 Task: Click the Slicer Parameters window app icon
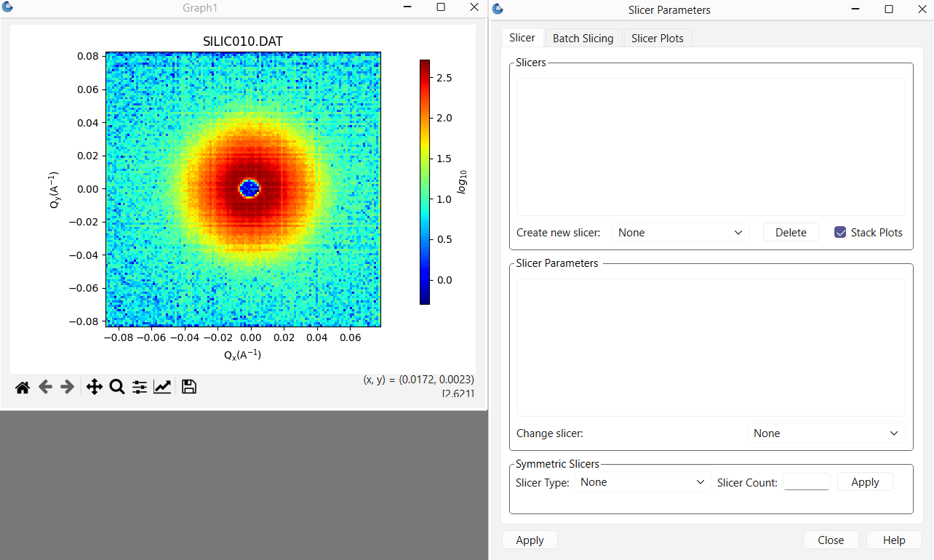point(498,9)
